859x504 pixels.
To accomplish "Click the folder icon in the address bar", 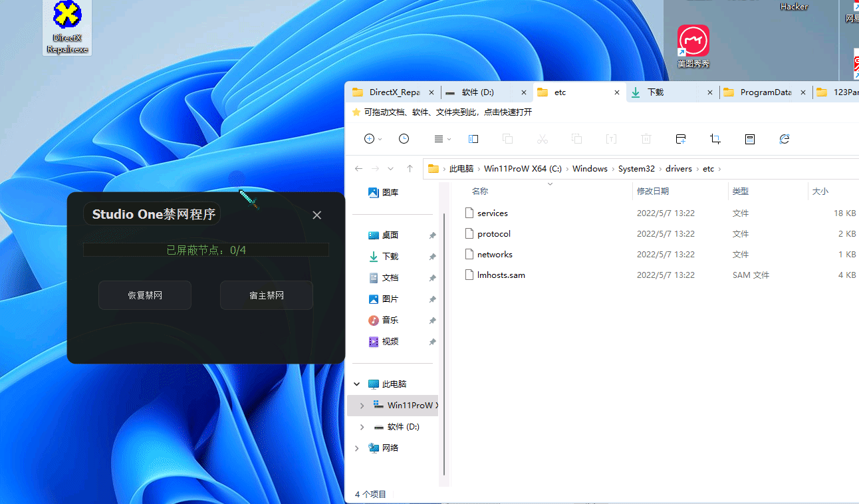I will click(x=433, y=169).
